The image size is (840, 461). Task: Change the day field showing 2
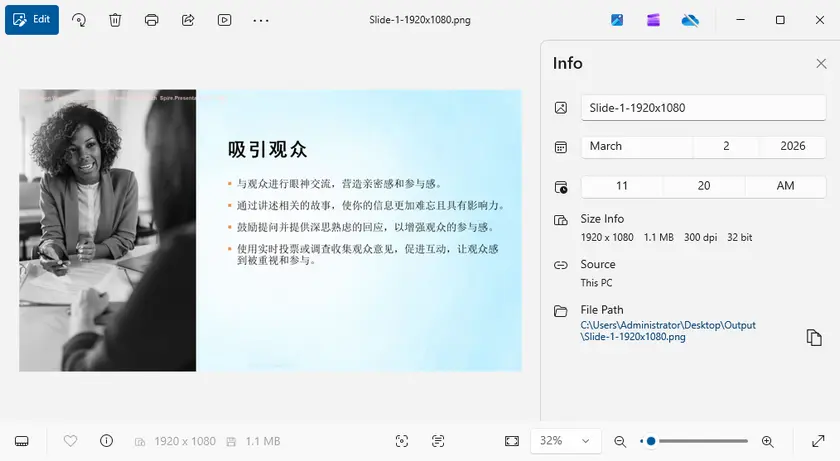[x=726, y=146]
